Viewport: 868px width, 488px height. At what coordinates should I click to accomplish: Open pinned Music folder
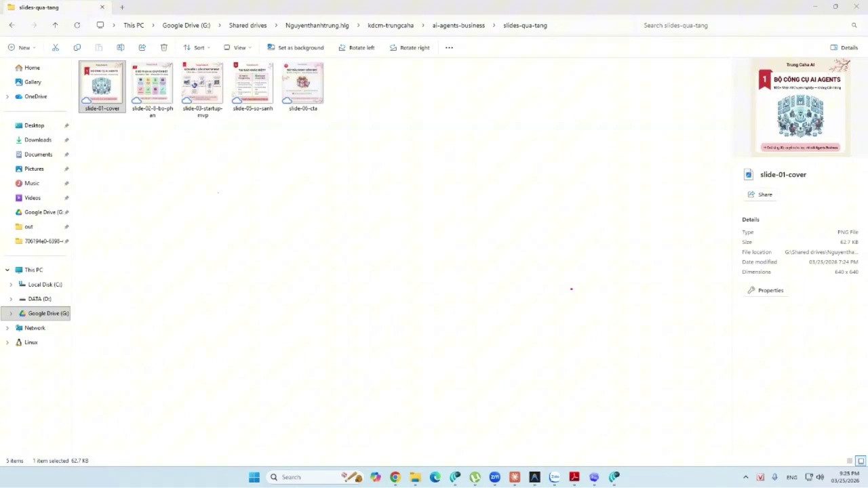pyautogui.click(x=32, y=183)
